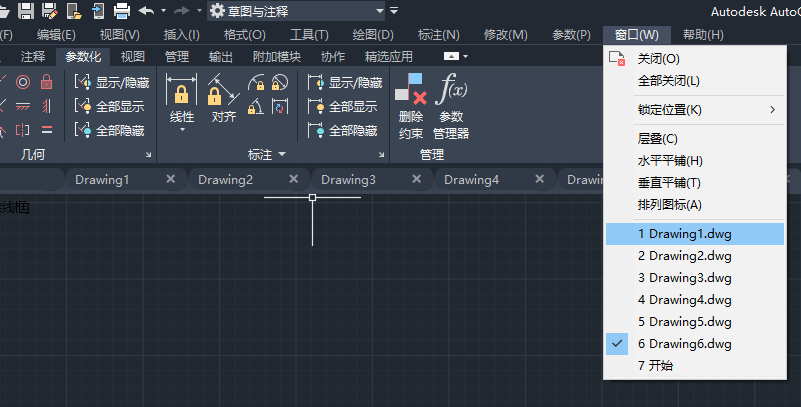The image size is (801, 407).
Task: Click the Undo arrow icon
Action: [x=147, y=10]
